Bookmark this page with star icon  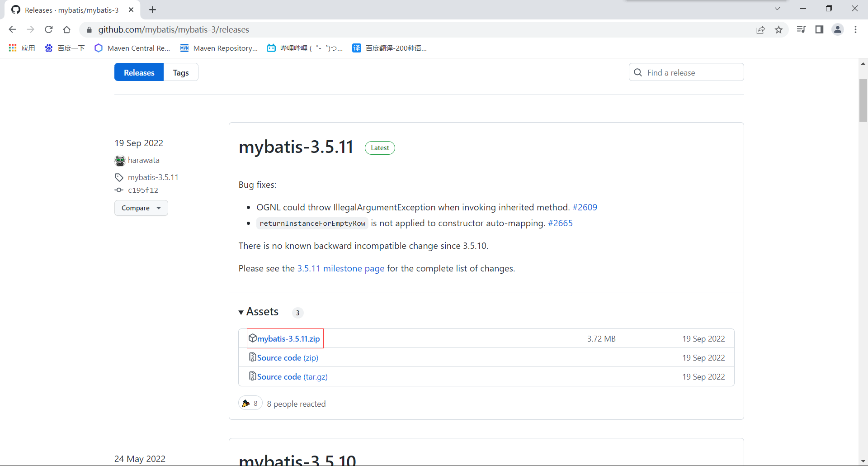(x=778, y=29)
